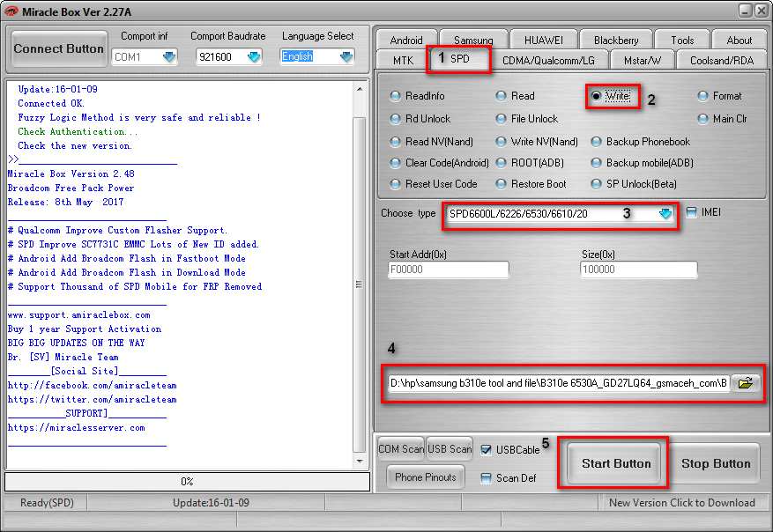Minimize the Miracle Box window
This screenshot has height=532, width=773.
746,11
